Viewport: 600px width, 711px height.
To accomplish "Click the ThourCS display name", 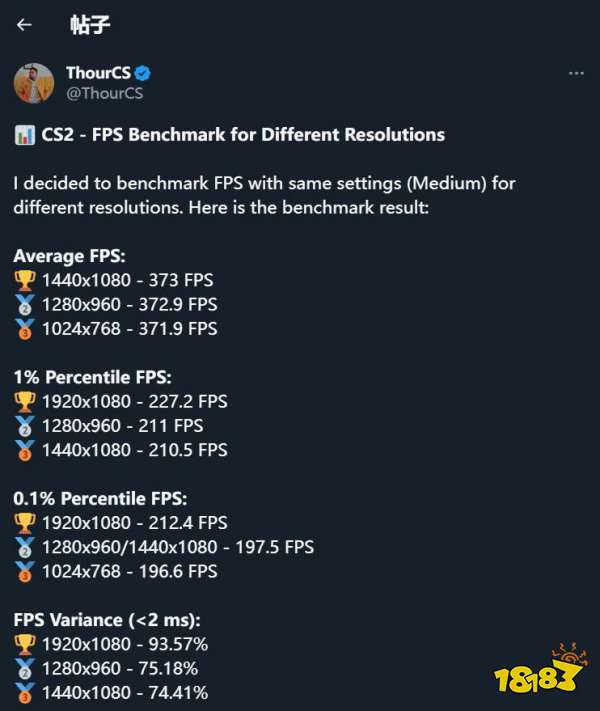I will (98, 74).
